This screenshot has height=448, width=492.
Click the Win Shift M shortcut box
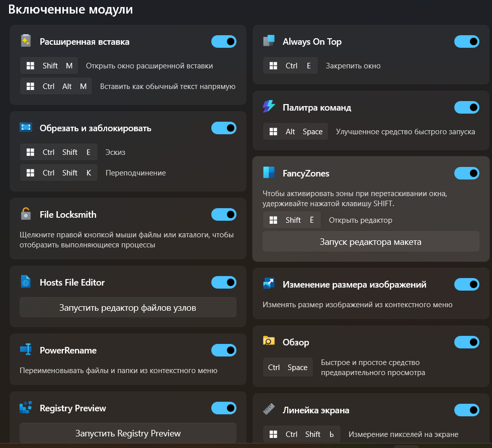[49, 65]
